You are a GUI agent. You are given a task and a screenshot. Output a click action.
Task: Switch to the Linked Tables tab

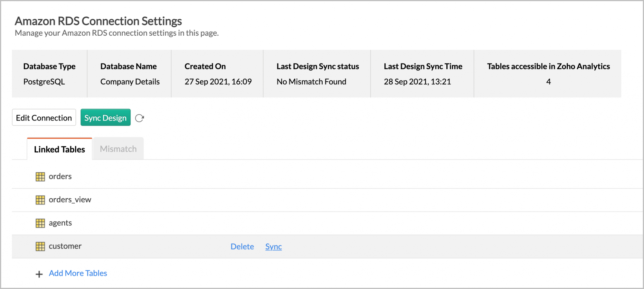(60, 149)
